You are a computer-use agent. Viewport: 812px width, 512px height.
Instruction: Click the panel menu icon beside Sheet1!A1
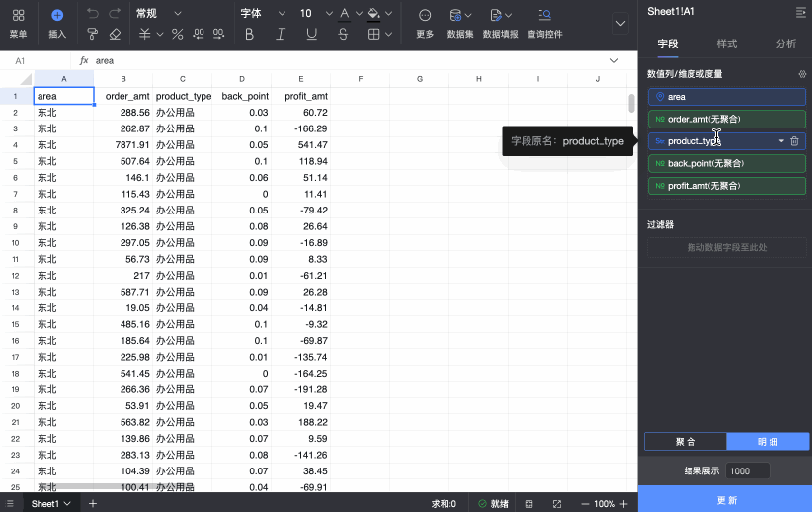click(x=800, y=13)
